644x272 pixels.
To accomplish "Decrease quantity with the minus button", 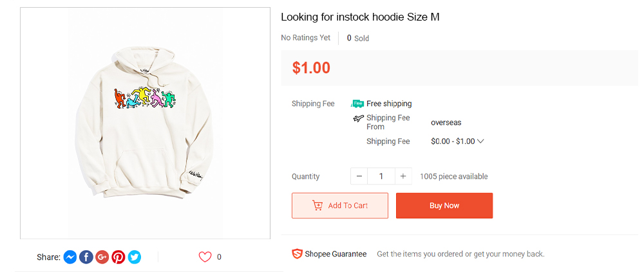I will 359,176.
